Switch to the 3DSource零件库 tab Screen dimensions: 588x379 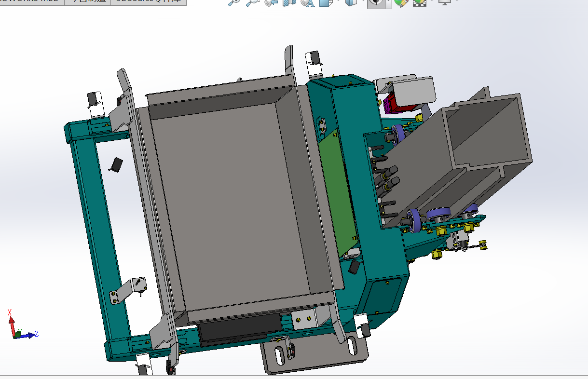(x=149, y=2)
